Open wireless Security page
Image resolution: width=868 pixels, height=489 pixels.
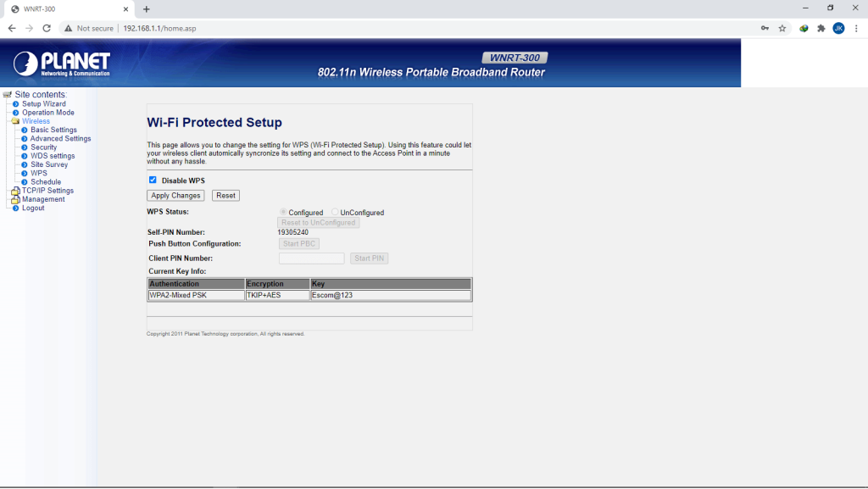point(44,147)
